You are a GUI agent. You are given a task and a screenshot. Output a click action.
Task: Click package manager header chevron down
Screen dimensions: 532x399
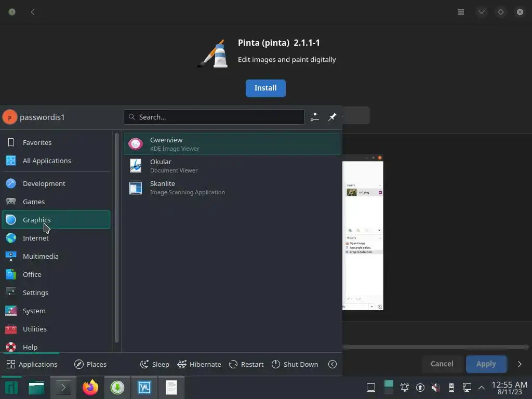point(482,12)
